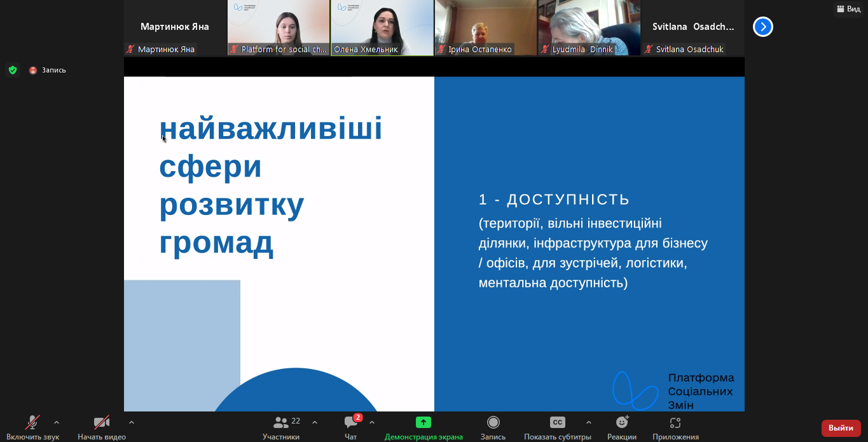
Task: Leave meeting with the Выйти button
Action: 841,428
